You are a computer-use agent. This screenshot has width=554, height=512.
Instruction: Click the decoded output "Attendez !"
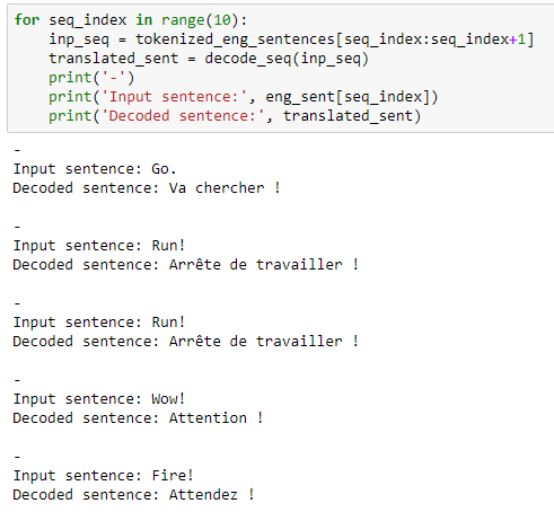pyautogui.click(x=212, y=495)
